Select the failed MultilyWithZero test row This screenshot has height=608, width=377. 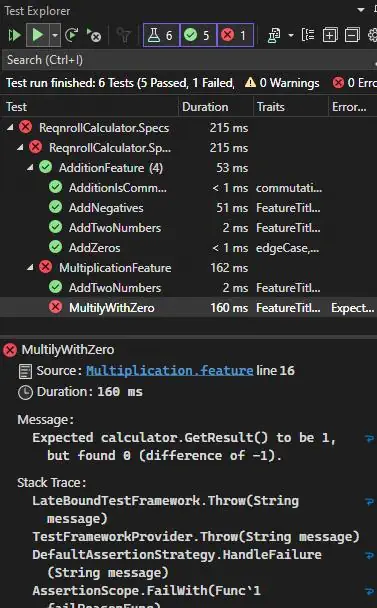click(188, 307)
